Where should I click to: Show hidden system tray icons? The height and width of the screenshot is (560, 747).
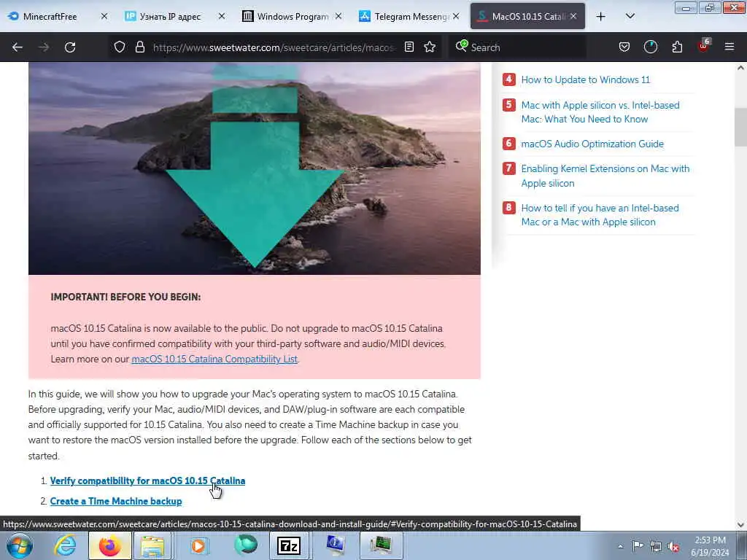(x=620, y=546)
